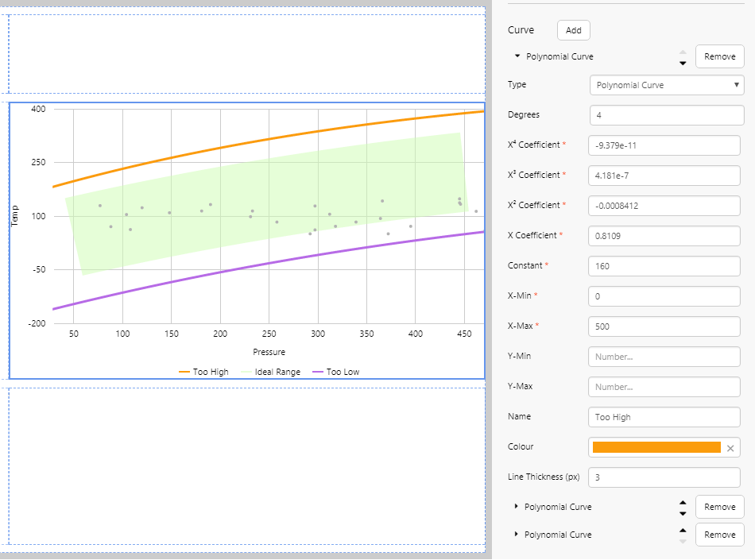Select the Line Thickness input field
Image resolution: width=755 pixels, height=560 pixels.
pyautogui.click(x=664, y=477)
